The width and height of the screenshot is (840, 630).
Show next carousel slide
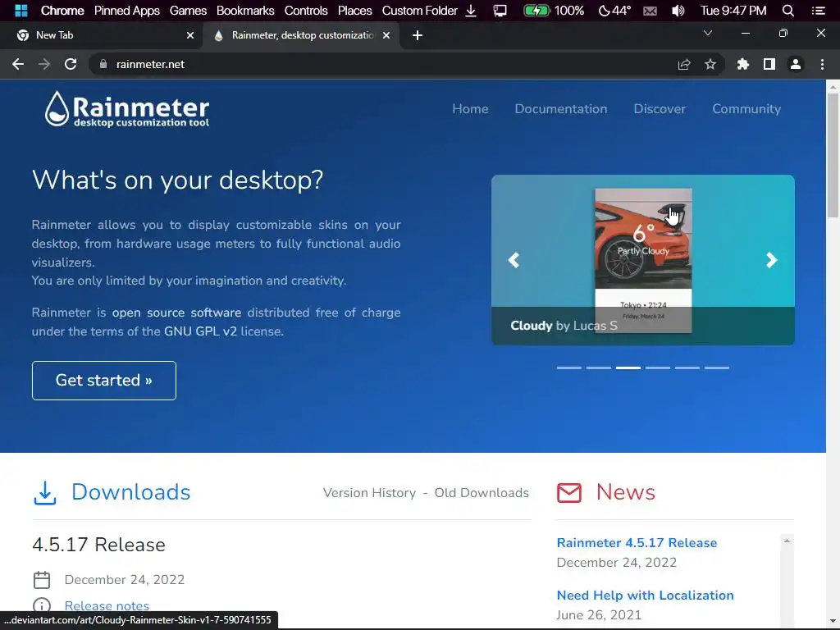[x=771, y=260]
